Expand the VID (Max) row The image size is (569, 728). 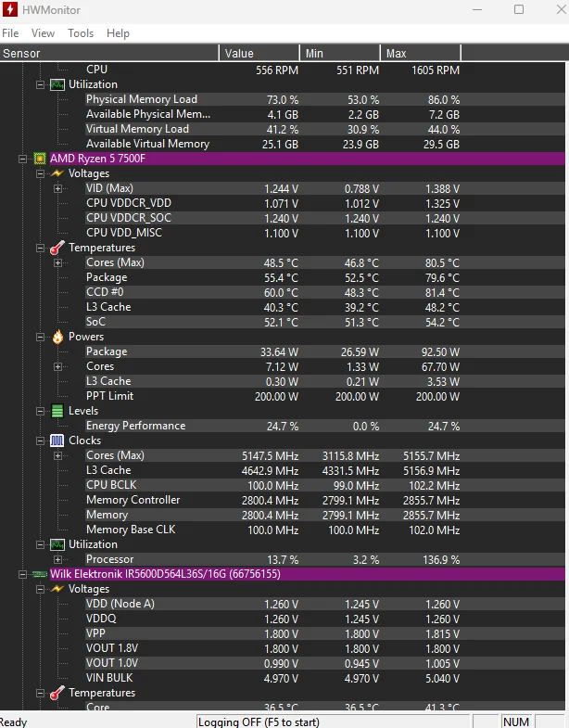click(57, 188)
